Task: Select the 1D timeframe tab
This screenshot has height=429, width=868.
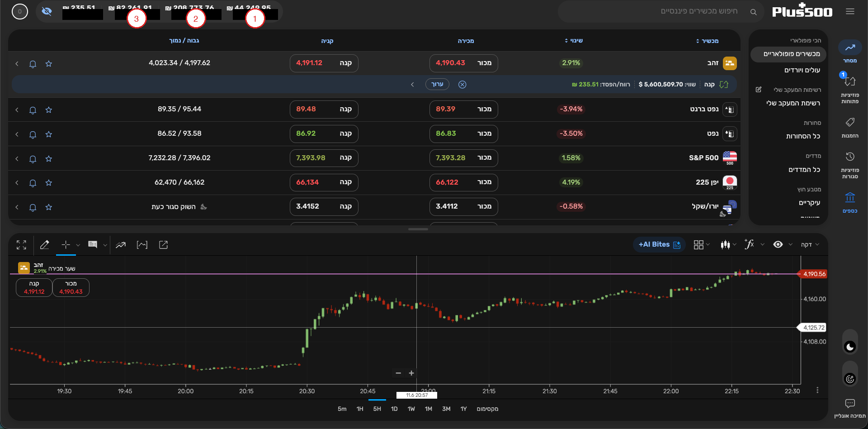Action: point(394,409)
